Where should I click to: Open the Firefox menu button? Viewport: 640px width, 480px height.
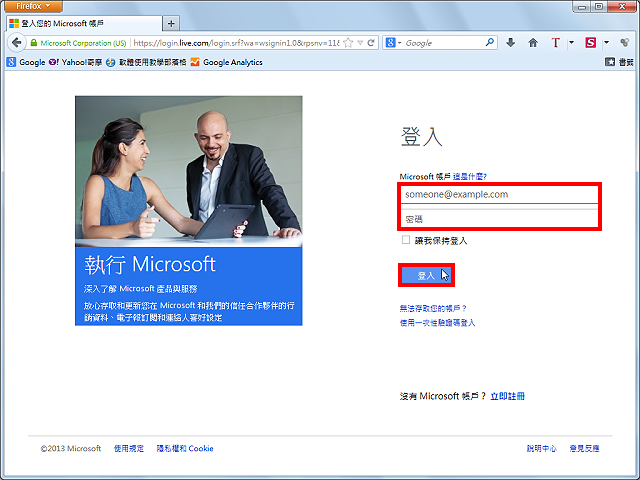pyautogui.click(x=33, y=6)
